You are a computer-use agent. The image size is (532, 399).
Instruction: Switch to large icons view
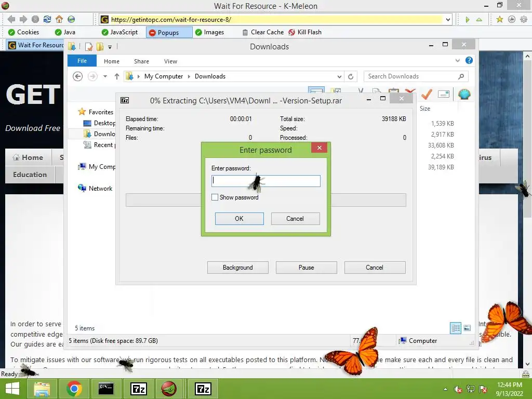coord(467,328)
